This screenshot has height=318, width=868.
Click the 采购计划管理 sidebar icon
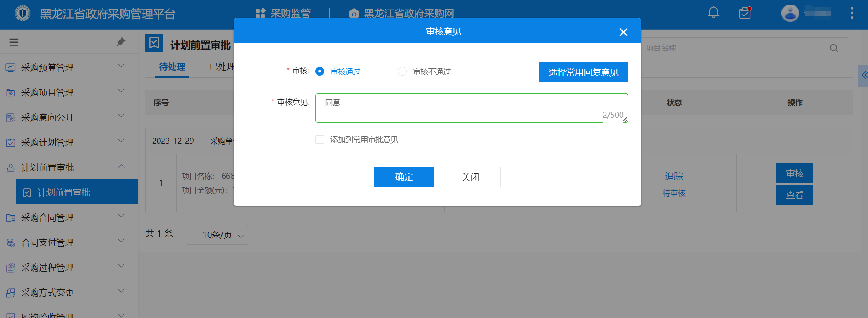click(10, 143)
